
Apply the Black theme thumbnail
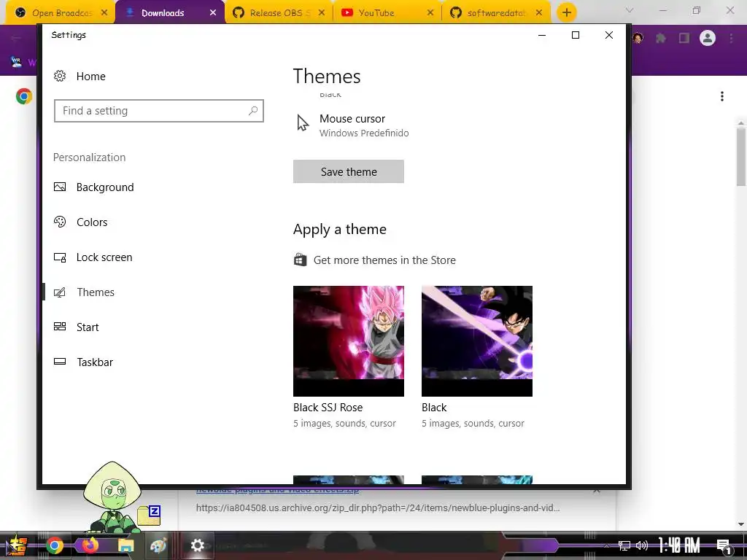[x=477, y=341]
